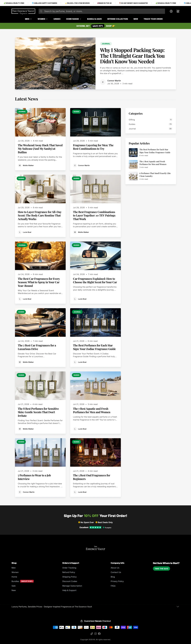Click the SHOP link in green banner
Image resolution: width=191 pixels, height=644 pixels.
pyautogui.click(x=110, y=26)
